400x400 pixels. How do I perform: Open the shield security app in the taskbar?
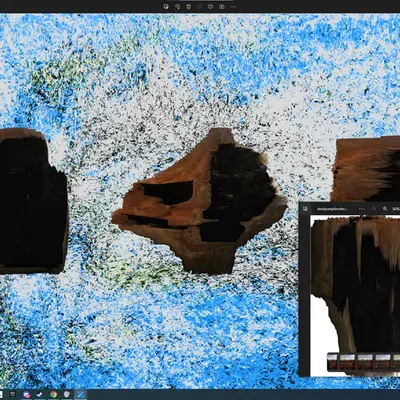click(67, 395)
